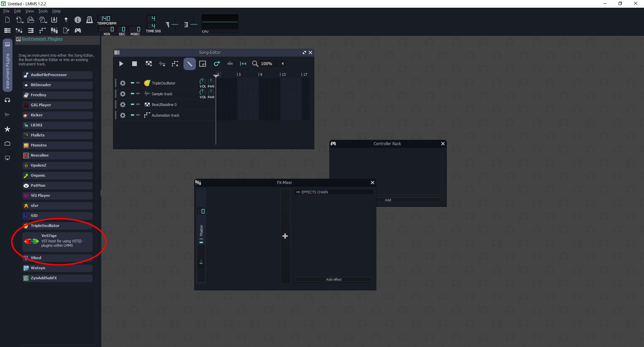The image size is (644, 347).
Task: Open the Edit menu
Action: pos(17,11)
